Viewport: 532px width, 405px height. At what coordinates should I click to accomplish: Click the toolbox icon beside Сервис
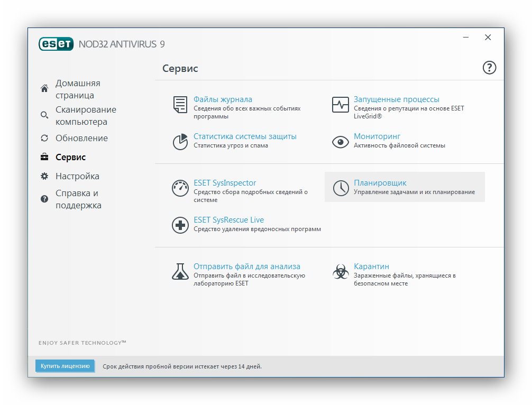(x=44, y=157)
